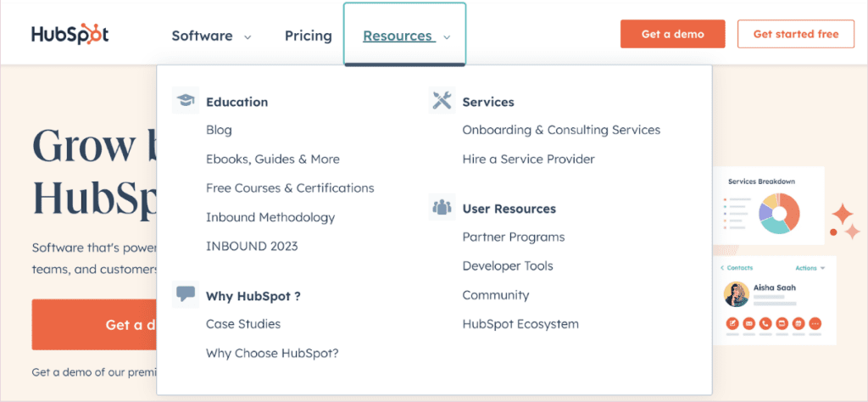Collapse the Resources menu chevron
Viewport: 868px width, 402px height.
(447, 37)
